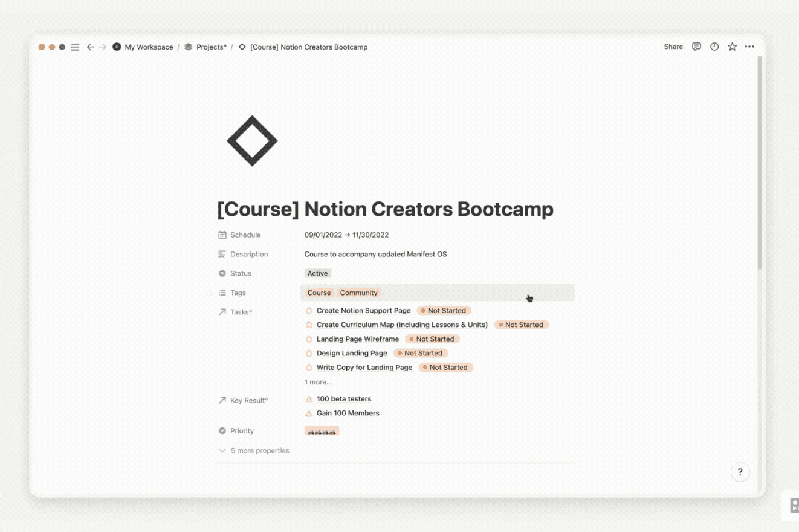The image size is (799, 532).
Task: Click the Community tag
Action: click(358, 293)
